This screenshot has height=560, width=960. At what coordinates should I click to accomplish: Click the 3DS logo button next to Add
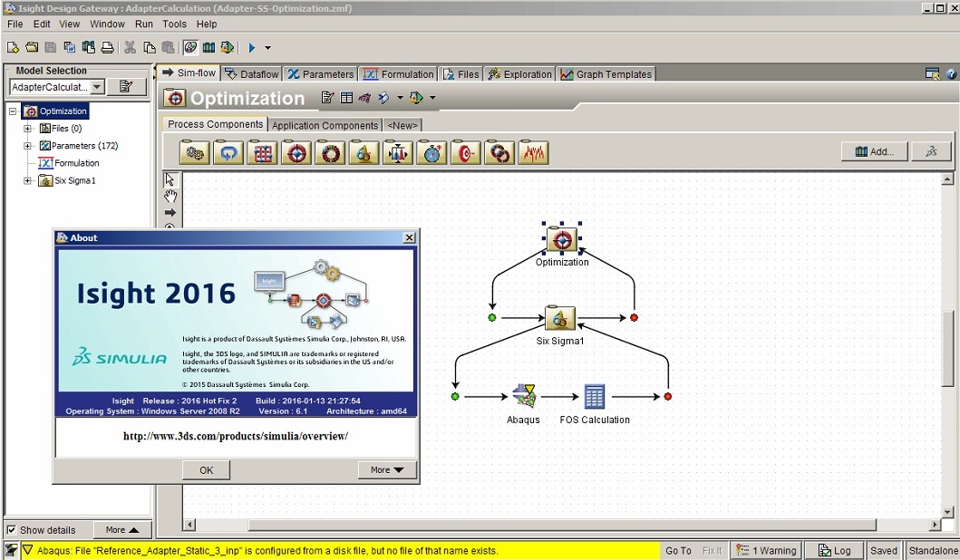click(931, 152)
